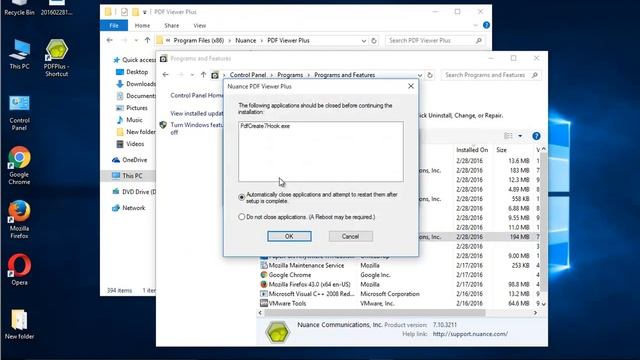Select Do not close applications radio option
This screenshot has width=640, height=360.
[x=242, y=217]
